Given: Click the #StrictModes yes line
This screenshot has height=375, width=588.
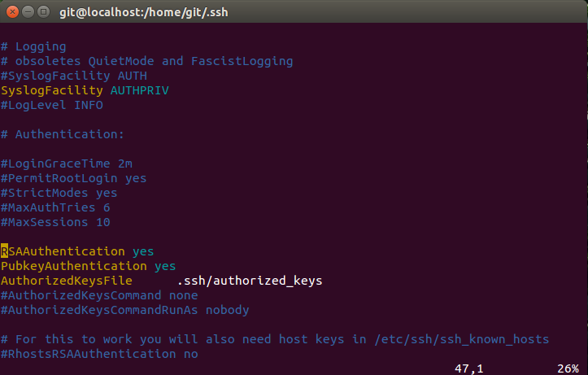Looking at the screenshot, I should coord(59,193).
